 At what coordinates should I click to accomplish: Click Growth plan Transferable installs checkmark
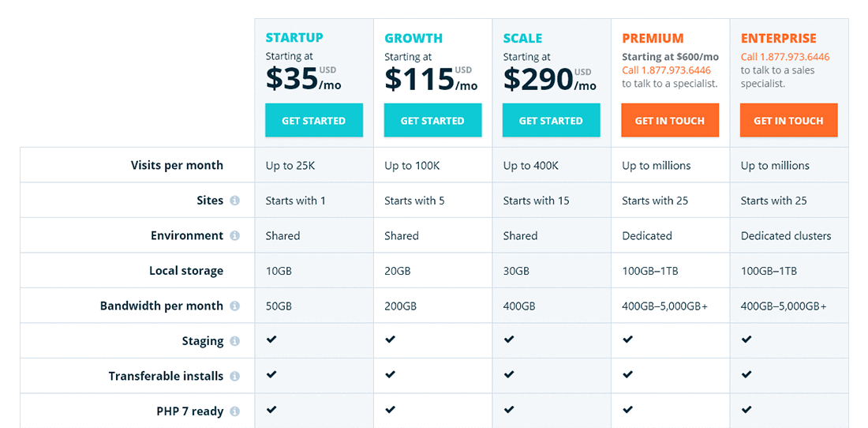(391, 374)
